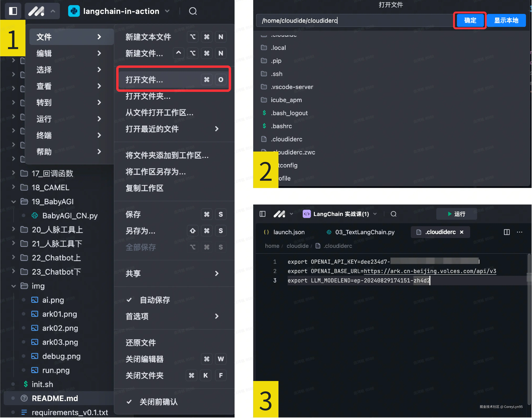Open the editor more actions ellipsis

click(519, 232)
